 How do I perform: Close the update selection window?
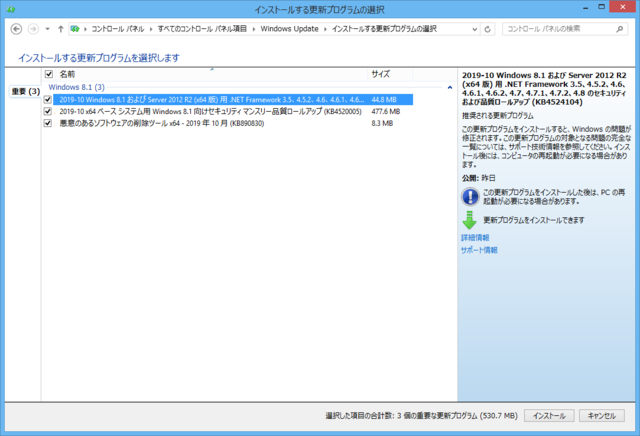(x=622, y=7)
